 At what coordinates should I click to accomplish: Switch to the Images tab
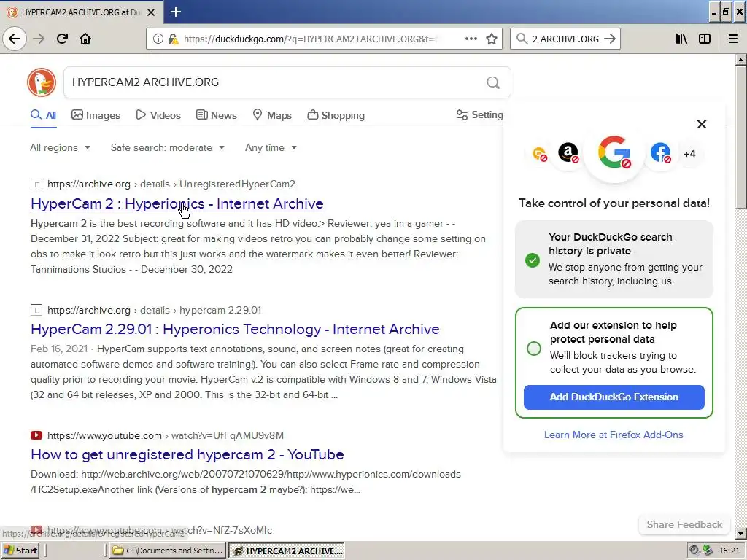point(96,115)
